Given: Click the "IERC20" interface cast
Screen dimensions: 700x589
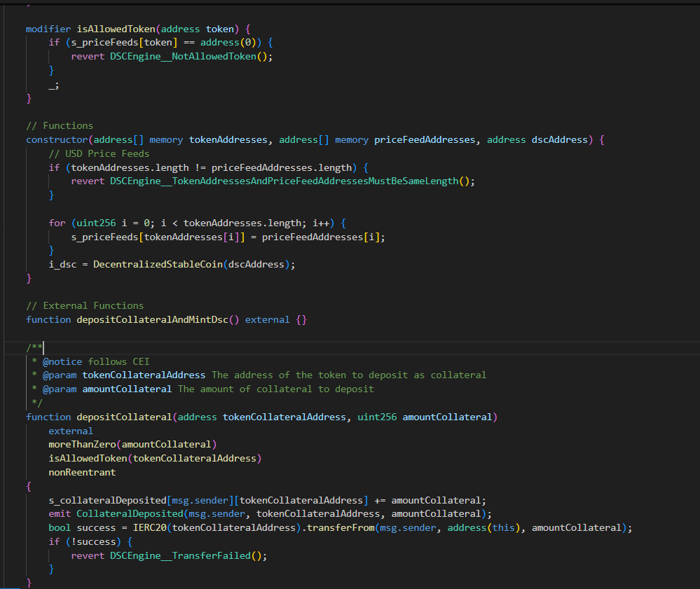Looking at the screenshot, I should 149,528.
